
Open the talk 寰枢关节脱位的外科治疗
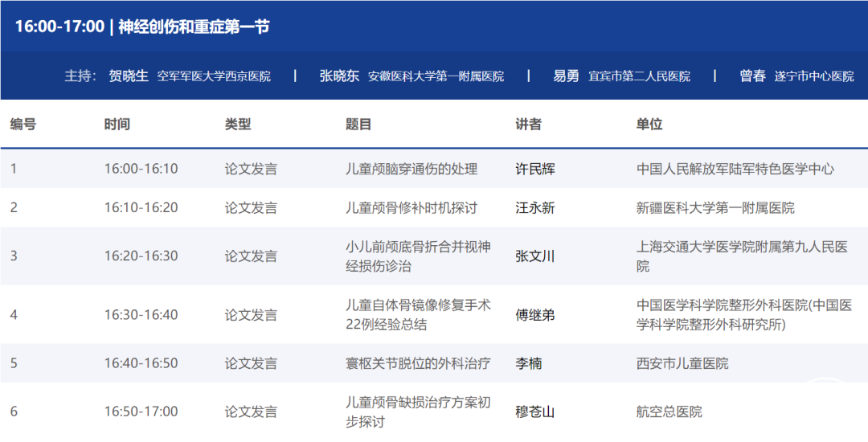tap(416, 363)
